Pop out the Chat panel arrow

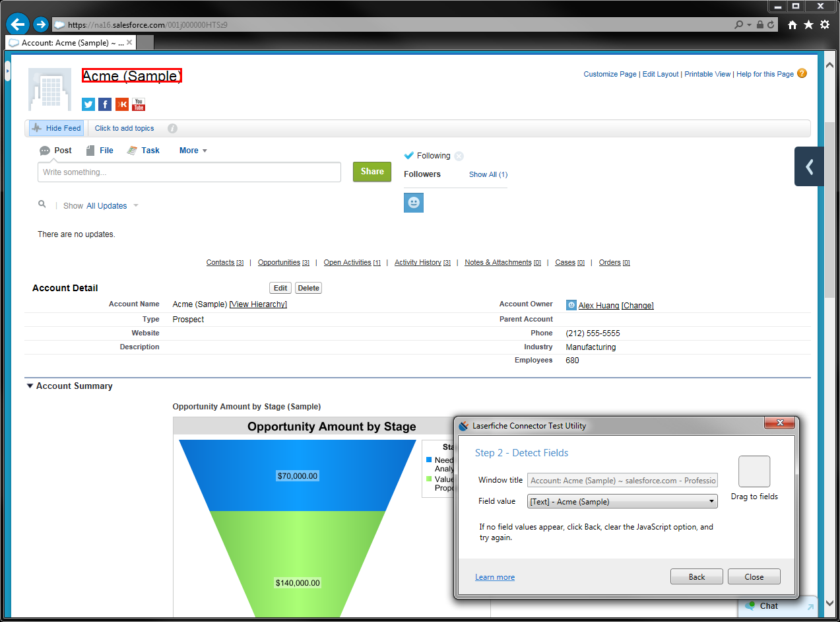point(810,605)
